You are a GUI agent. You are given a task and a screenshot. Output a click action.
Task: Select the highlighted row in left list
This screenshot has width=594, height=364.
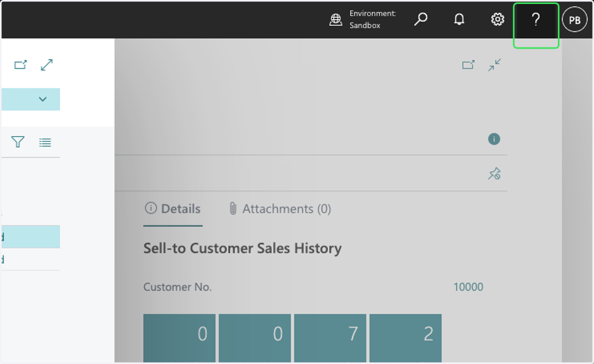click(x=31, y=237)
